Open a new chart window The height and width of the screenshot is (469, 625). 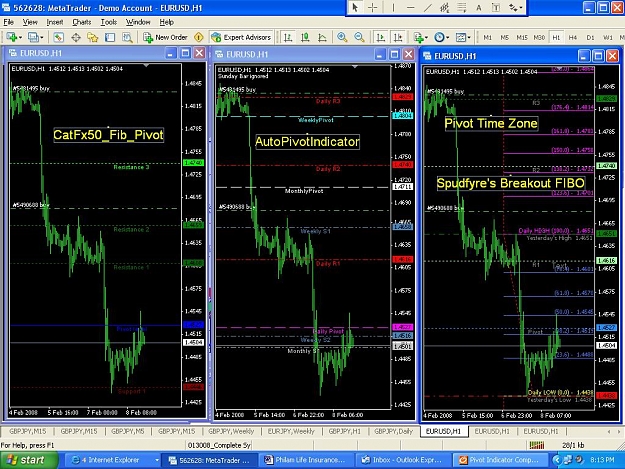(12, 37)
